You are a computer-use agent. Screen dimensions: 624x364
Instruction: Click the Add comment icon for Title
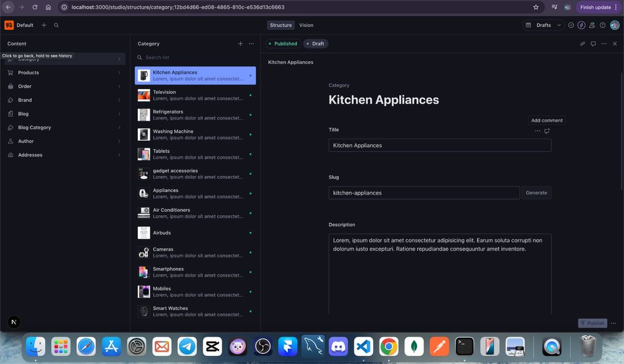[547, 131]
